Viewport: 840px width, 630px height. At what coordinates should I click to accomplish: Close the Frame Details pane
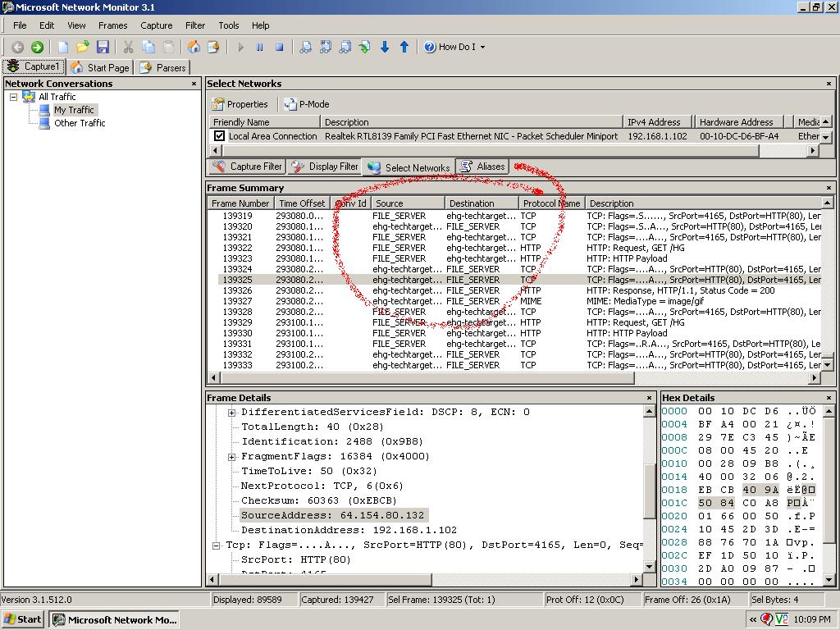coord(649,398)
